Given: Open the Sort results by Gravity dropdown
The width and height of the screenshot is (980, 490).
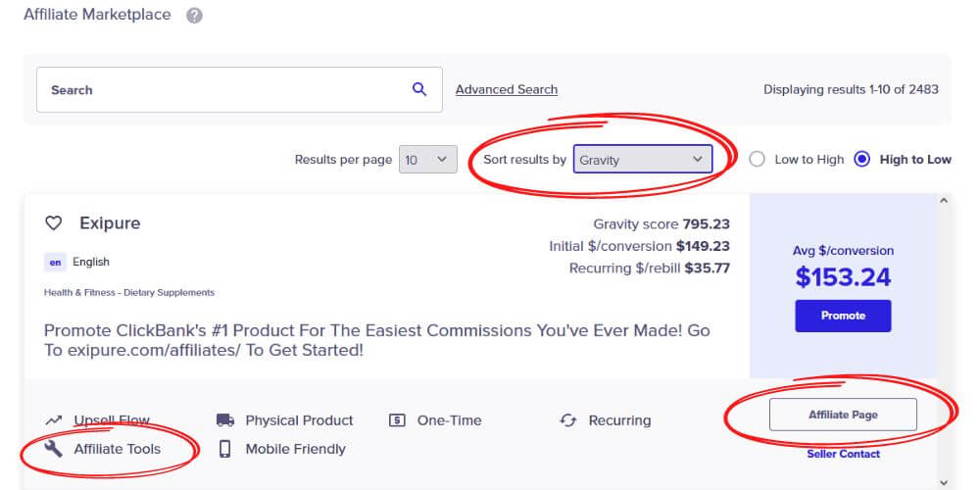Looking at the screenshot, I should 643,160.
